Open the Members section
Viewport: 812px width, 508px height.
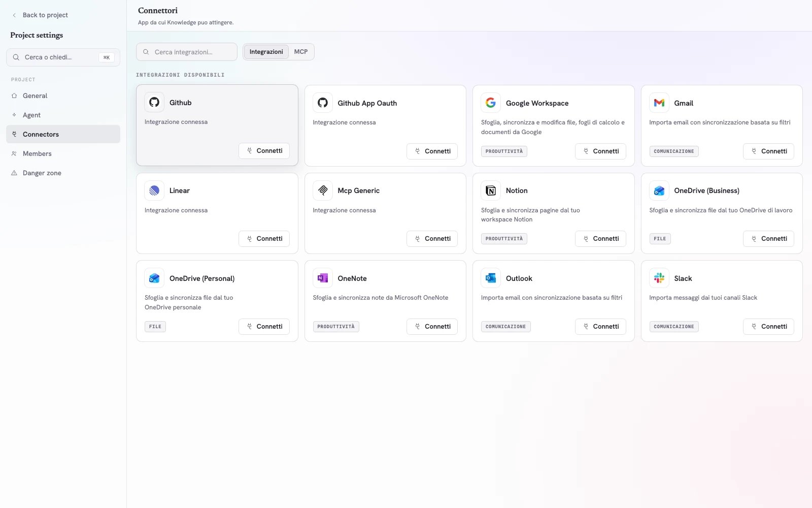coord(63,153)
